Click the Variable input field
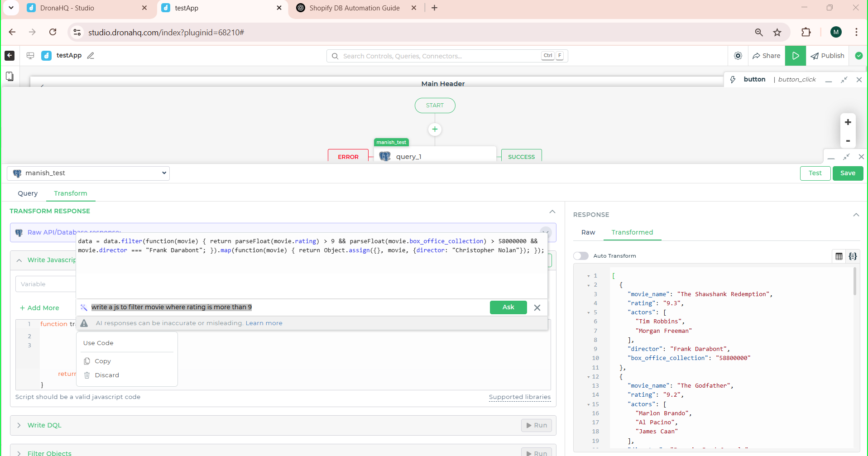 pos(45,284)
